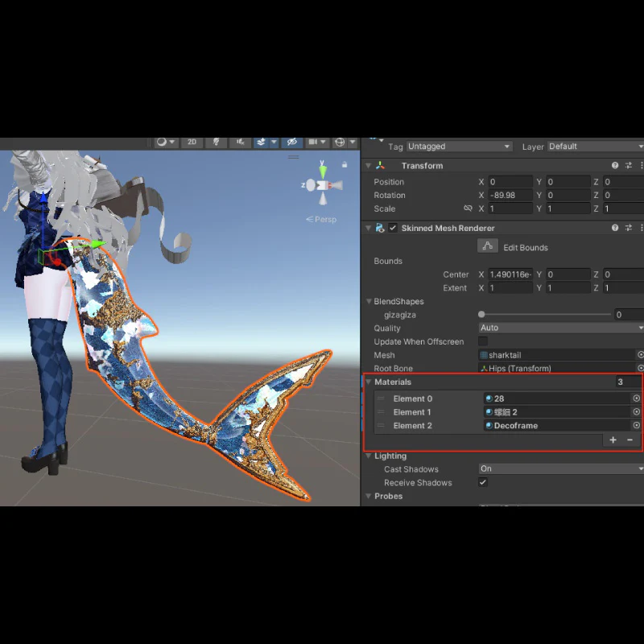Open the scene effects dropdown arrow
The width and height of the screenshot is (644, 644).
click(274, 142)
